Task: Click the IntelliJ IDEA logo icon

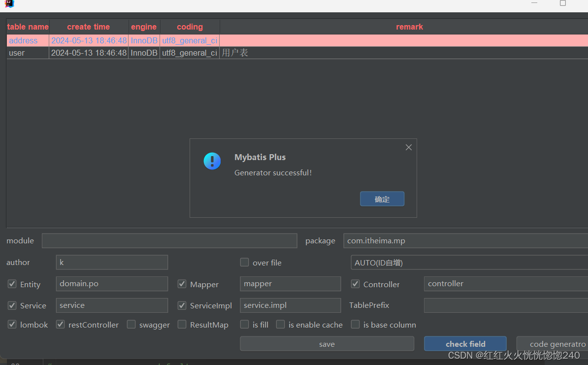Action: pos(9,3)
